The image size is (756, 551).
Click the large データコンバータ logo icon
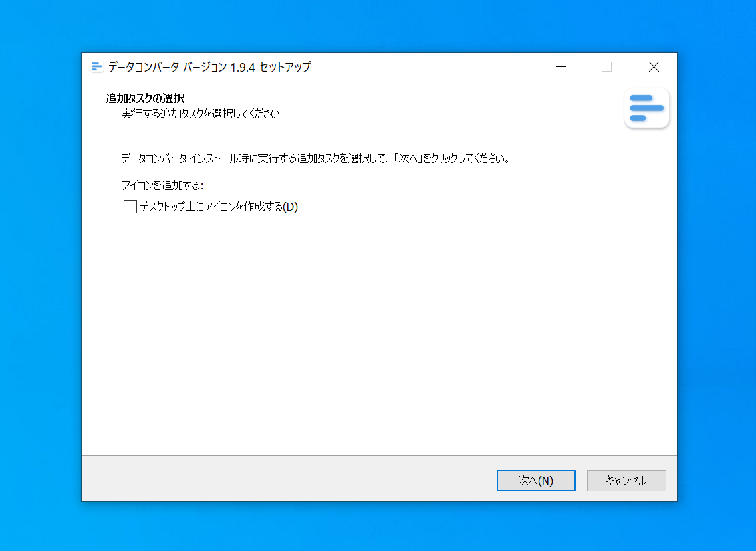646,108
